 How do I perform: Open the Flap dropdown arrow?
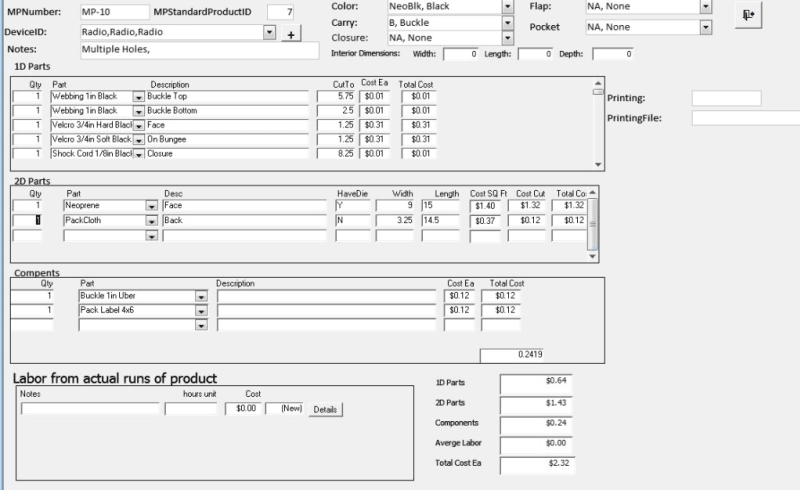[706, 7]
